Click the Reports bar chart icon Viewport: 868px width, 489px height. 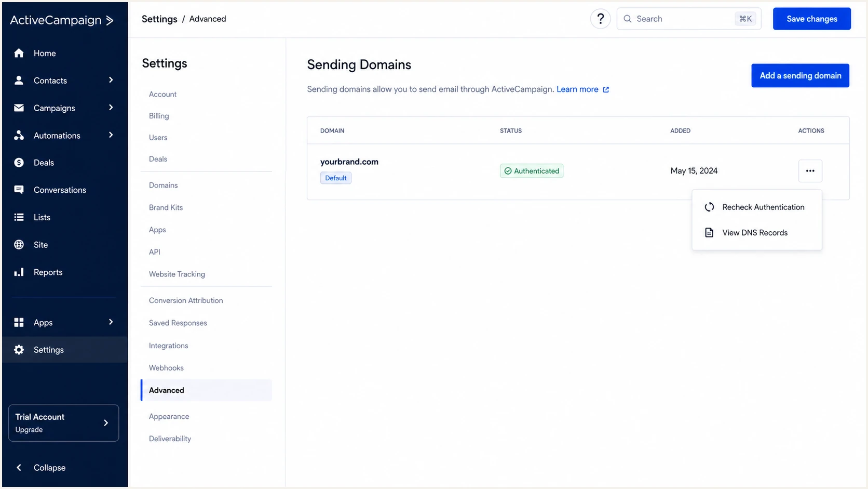[19, 272]
